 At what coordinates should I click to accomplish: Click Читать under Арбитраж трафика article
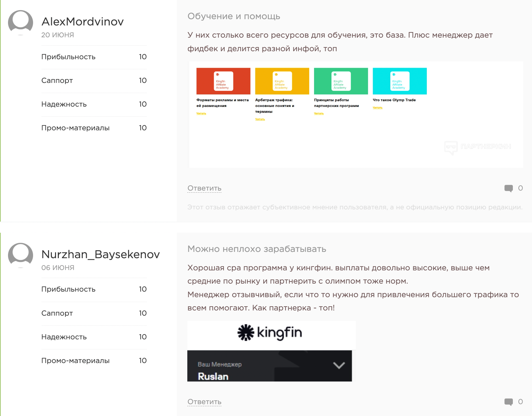point(260,119)
